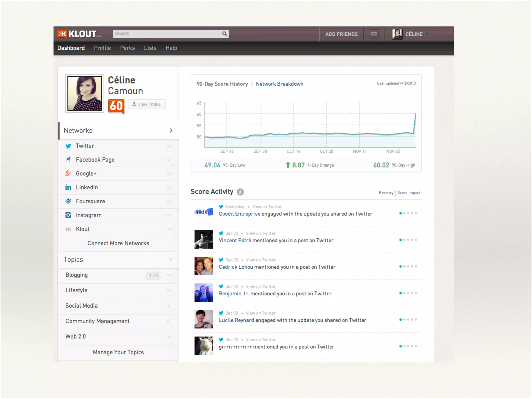Click the Google+ network icon
Image resolution: width=532 pixels, height=399 pixels.
coord(68,174)
